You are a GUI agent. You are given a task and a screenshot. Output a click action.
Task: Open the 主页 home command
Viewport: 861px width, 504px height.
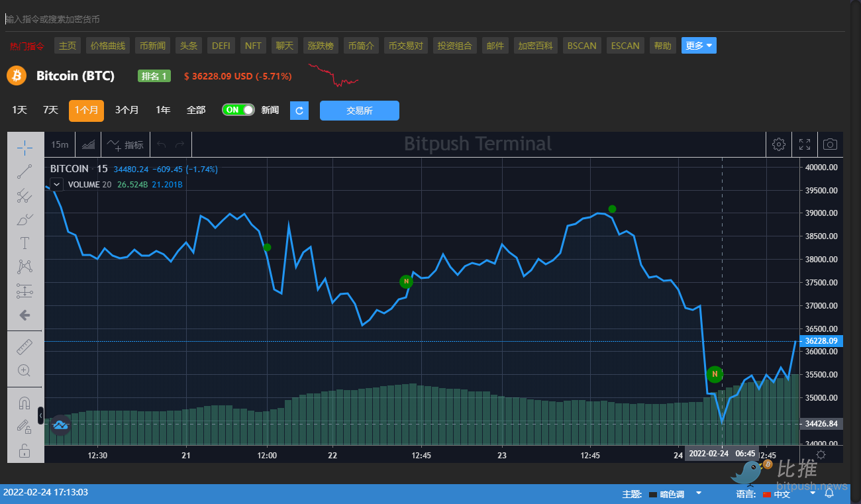68,46
